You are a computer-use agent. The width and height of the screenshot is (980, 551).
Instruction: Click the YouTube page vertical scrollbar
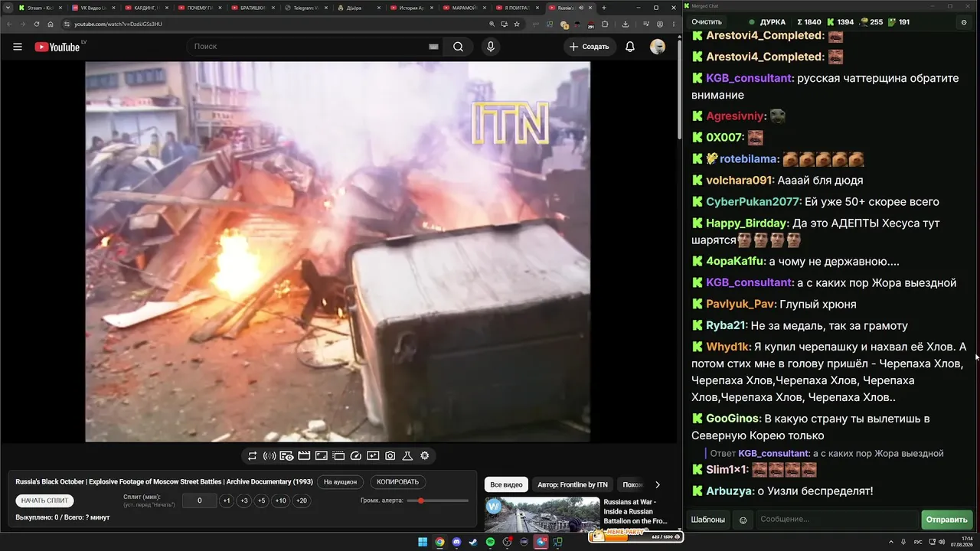(x=680, y=88)
